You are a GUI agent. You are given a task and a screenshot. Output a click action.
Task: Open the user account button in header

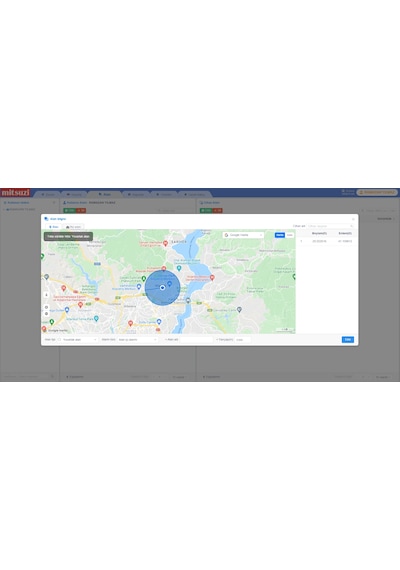point(377,192)
